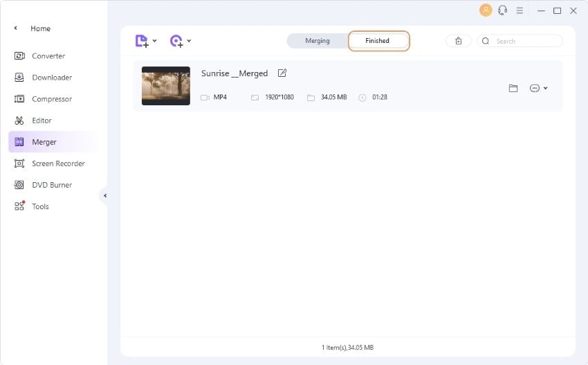Click the Add Files icon
Viewport: 588px width, 365px height.
point(142,41)
